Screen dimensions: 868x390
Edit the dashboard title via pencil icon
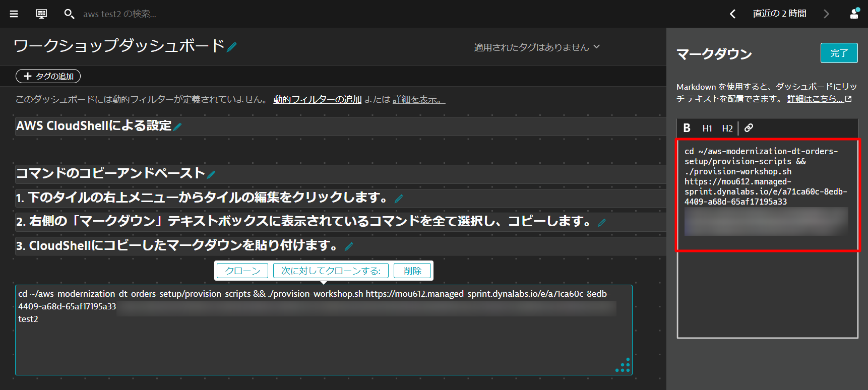pos(232,47)
